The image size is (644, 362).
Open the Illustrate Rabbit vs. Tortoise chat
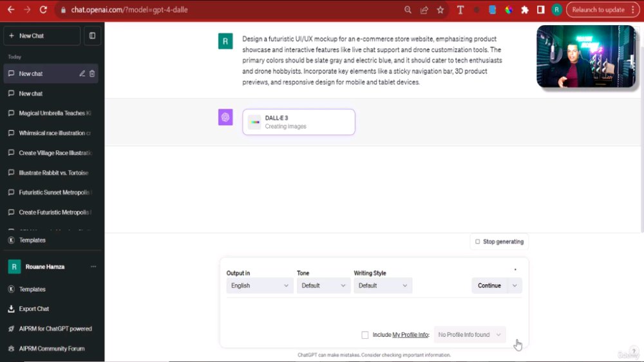51,173
